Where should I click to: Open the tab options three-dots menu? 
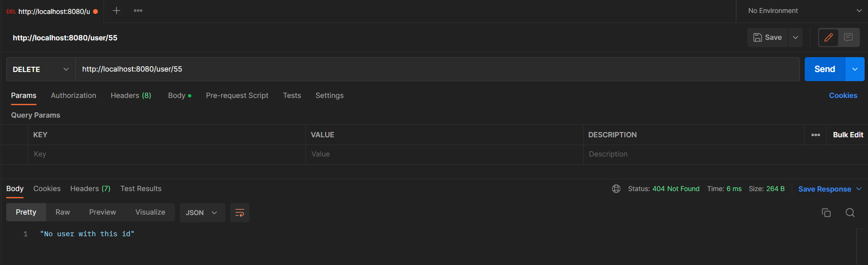[138, 11]
